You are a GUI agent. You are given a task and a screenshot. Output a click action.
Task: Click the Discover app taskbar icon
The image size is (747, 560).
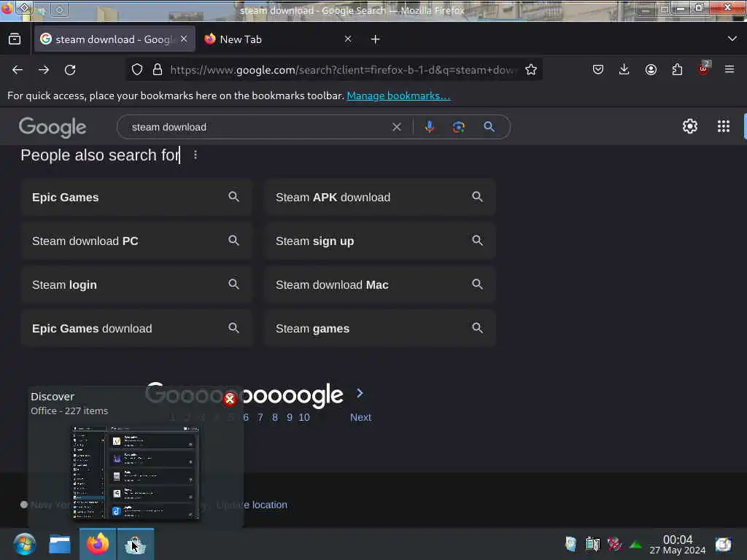[x=135, y=544]
